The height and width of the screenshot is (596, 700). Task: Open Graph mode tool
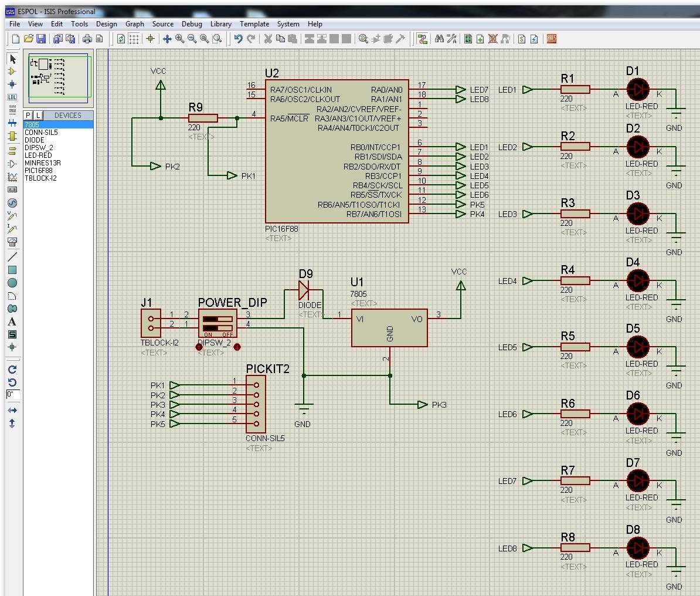12,177
